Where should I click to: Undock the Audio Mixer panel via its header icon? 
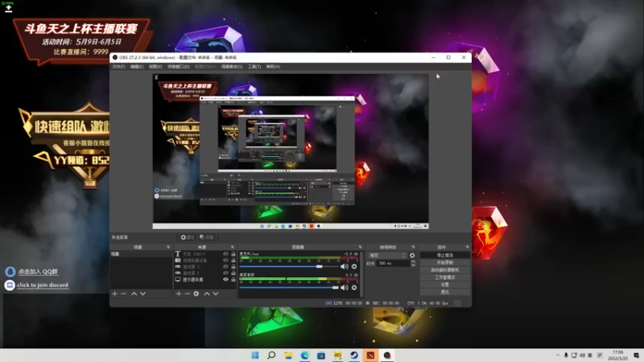[x=360, y=247]
